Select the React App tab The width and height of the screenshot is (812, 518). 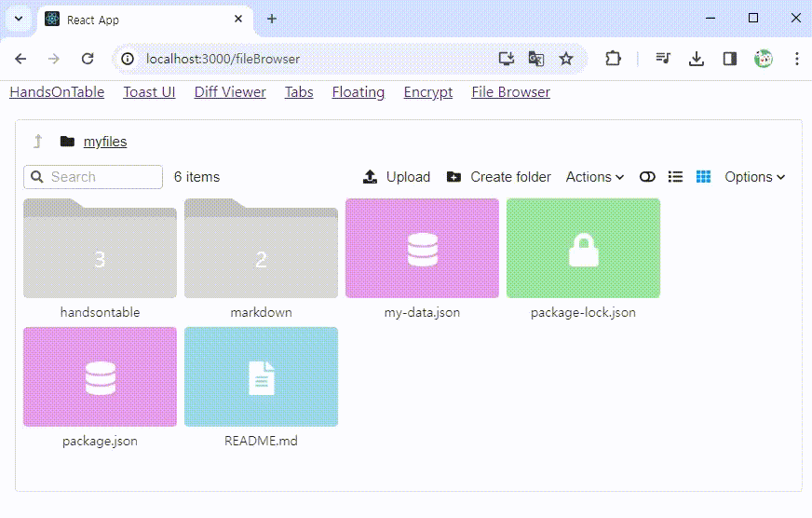(x=145, y=20)
